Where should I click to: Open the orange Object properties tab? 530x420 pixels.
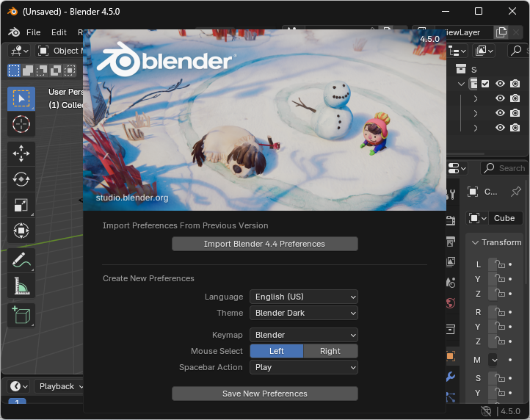click(x=451, y=356)
